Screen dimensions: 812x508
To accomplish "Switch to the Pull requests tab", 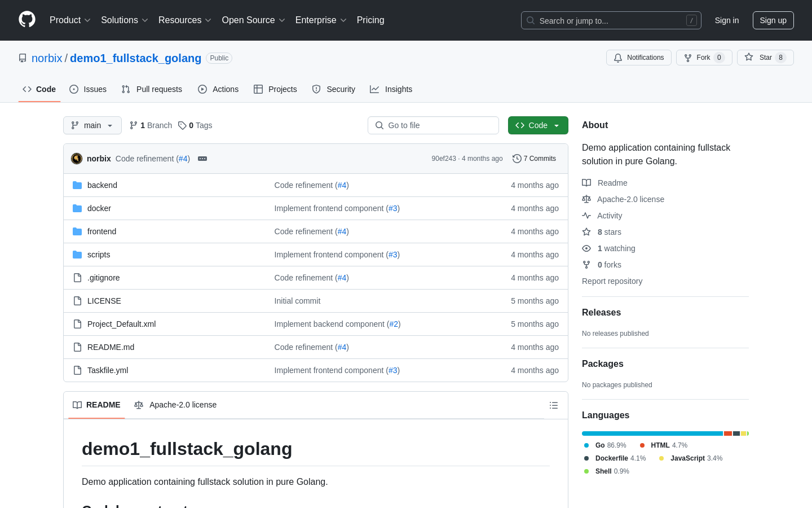I will point(152,89).
